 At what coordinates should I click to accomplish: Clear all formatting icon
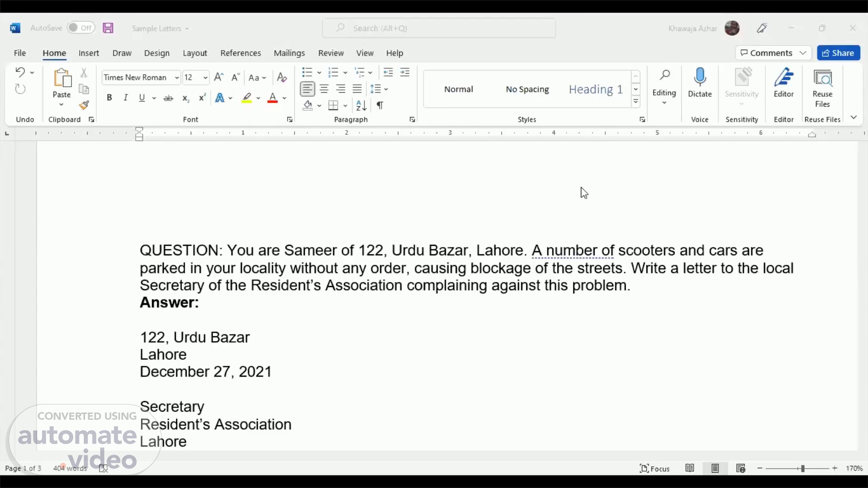[x=282, y=77]
